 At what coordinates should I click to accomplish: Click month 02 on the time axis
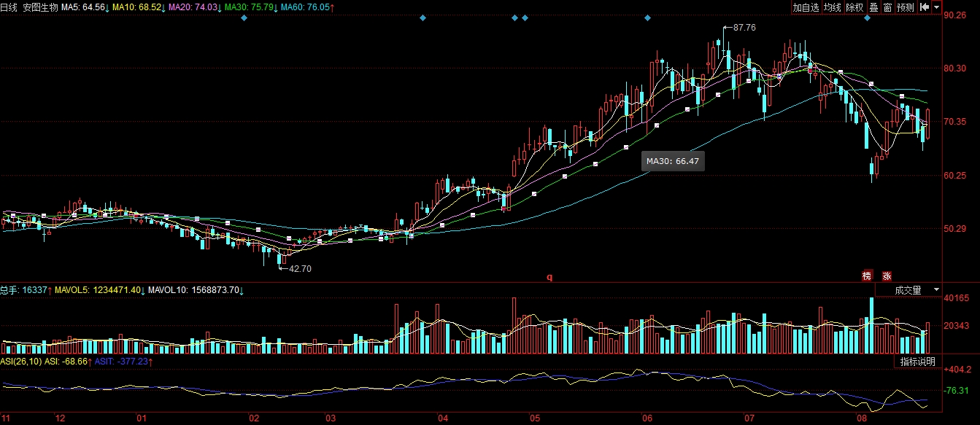[x=255, y=419]
